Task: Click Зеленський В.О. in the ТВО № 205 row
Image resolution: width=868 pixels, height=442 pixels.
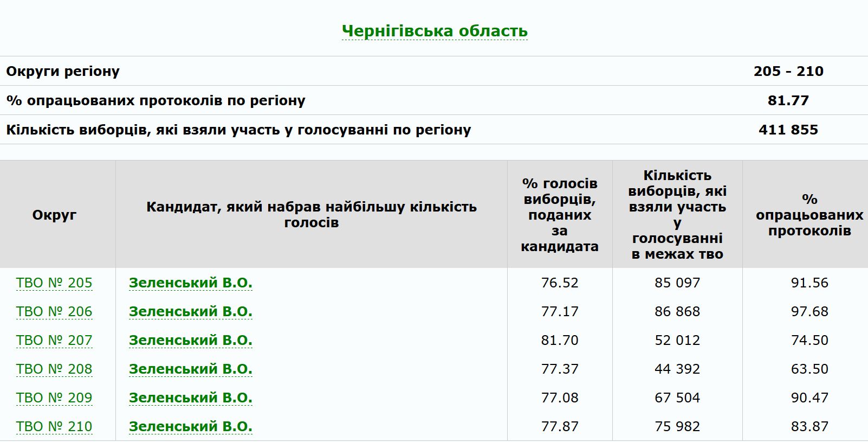Action: [190, 283]
